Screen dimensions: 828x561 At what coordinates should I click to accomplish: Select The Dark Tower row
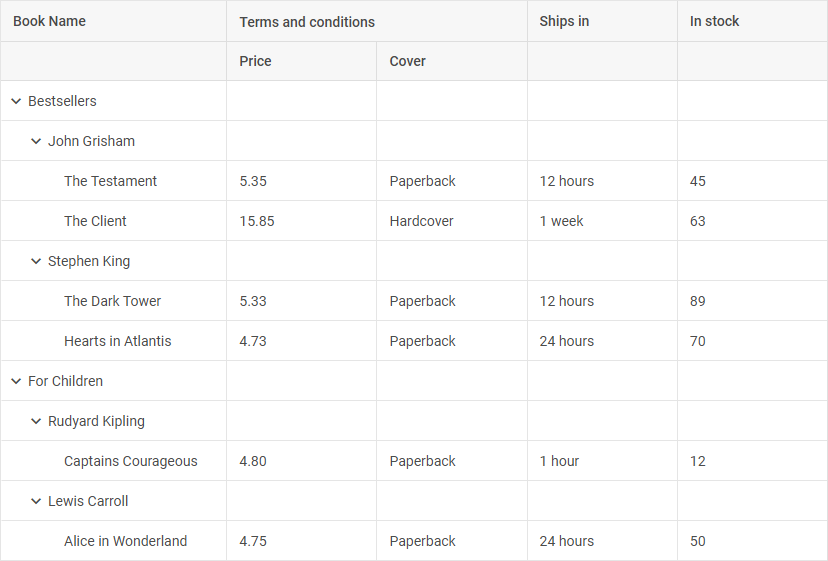pyautogui.click(x=113, y=301)
